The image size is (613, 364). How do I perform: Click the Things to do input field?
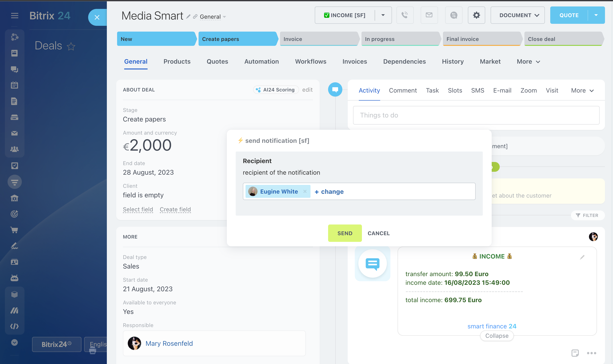476,115
